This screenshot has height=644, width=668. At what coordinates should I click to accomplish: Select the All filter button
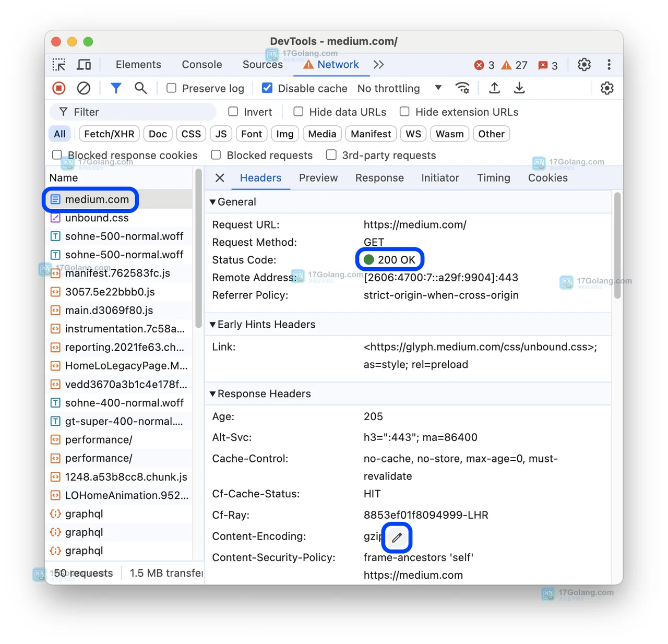coord(59,134)
